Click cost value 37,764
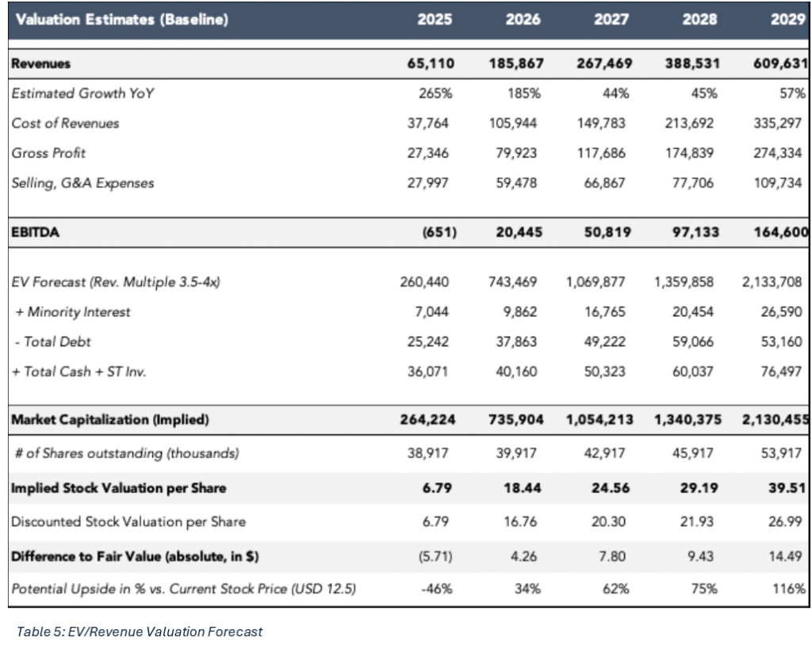 [427, 123]
